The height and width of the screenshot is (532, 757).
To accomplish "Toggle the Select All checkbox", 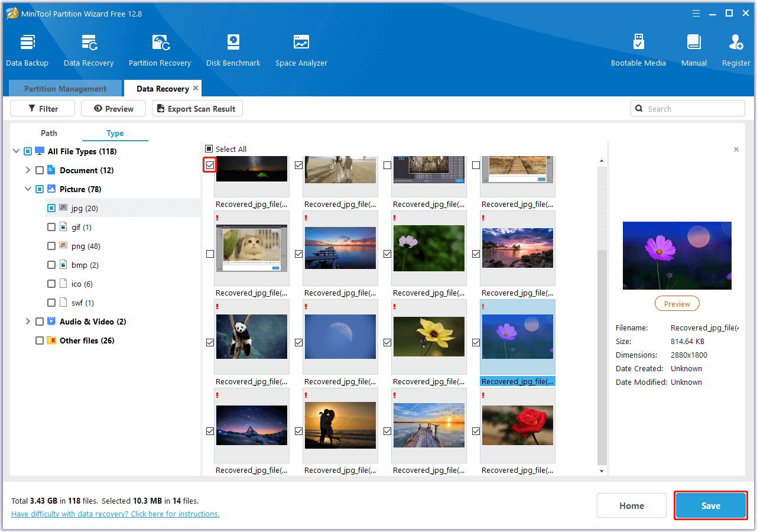I will (x=209, y=149).
